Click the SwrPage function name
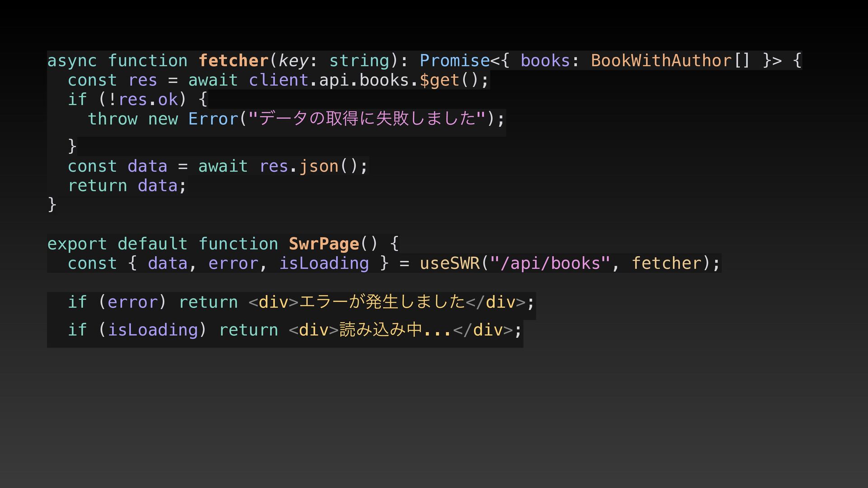Viewport: 868px width, 488px height. point(324,244)
